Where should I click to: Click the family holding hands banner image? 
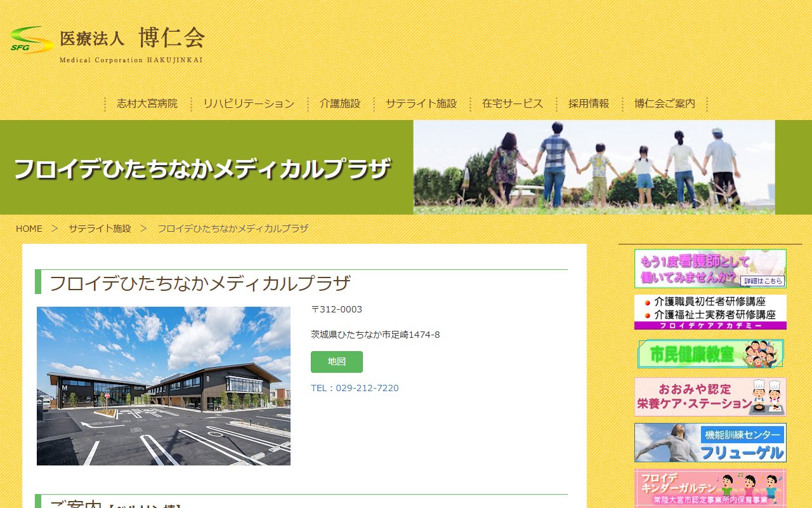point(594,168)
